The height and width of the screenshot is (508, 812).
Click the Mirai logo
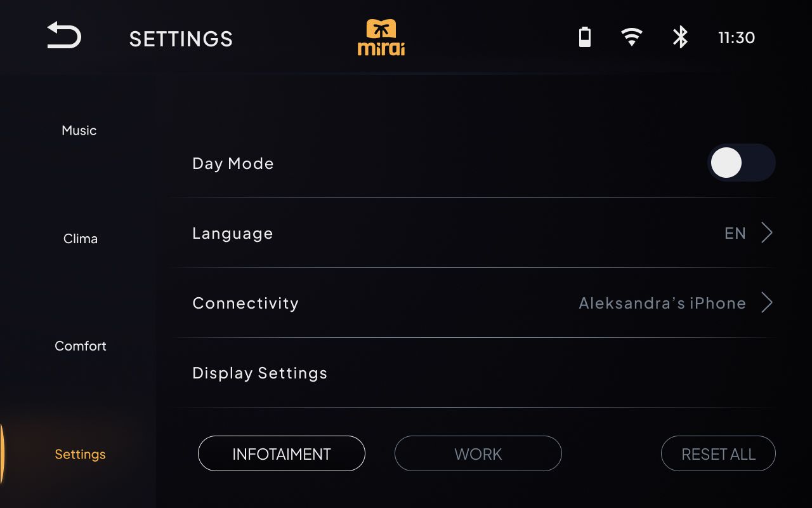point(381,37)
